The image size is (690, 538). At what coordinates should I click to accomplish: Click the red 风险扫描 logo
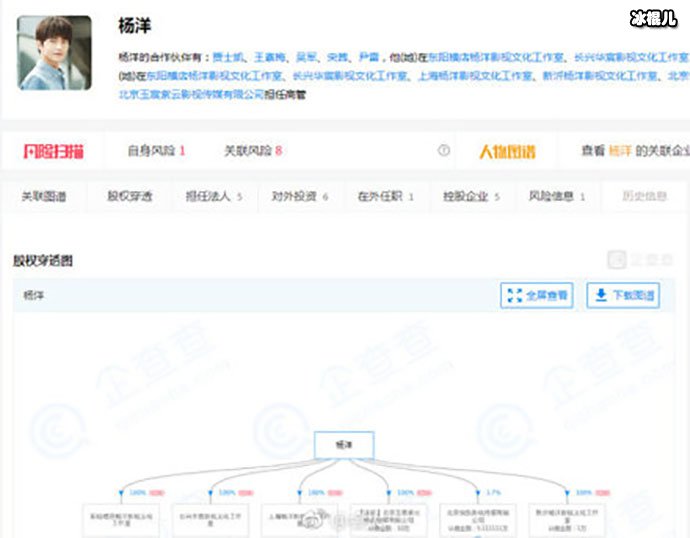pos(53,151)
